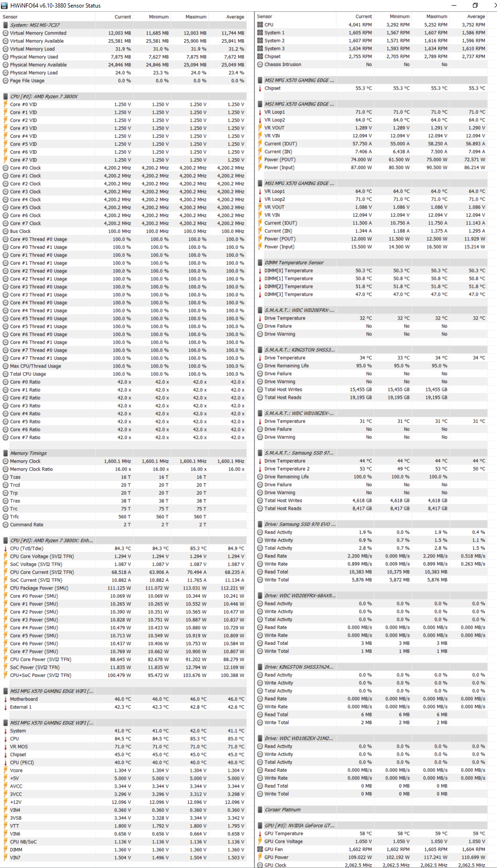The image size is (497, 868).
Task: Select the Total CPU Usage row
Action: [x=124, y=374]
